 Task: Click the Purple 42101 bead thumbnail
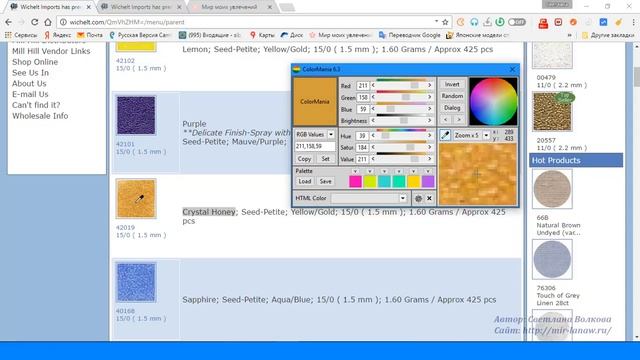pyautogui.click(x=136, y=116)
